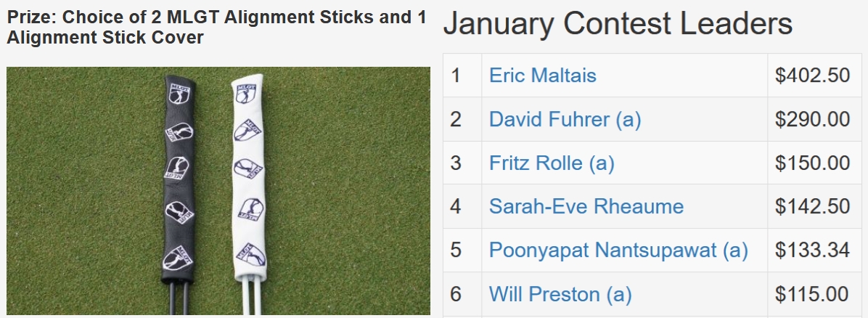Select Poonyapat Nantsupawat (a) link
This screenshot has height=318, width=868.
tap(618, 250)
